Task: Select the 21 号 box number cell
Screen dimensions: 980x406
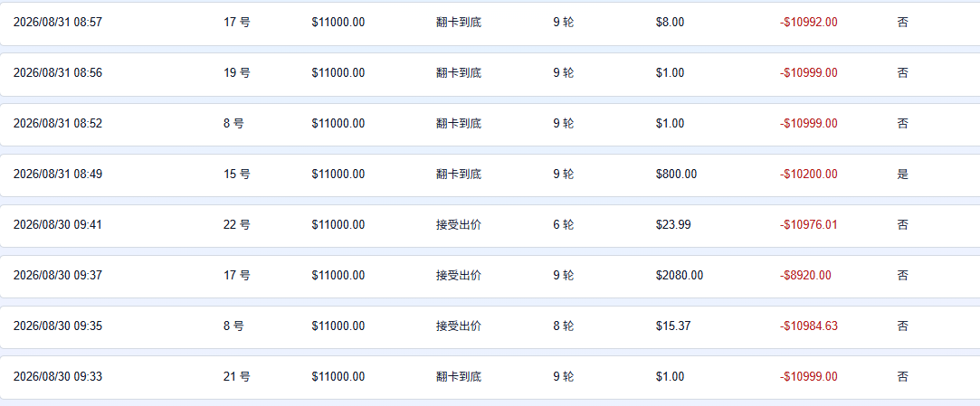Action: click(237, 377)
